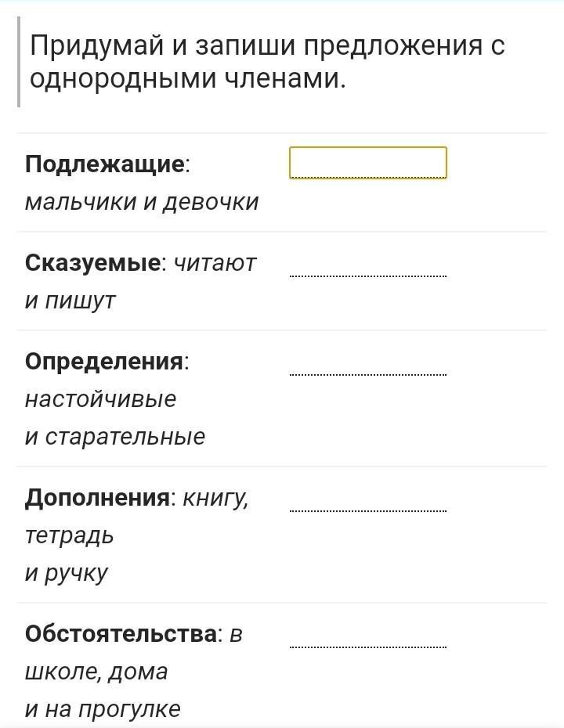Select the bold Определения label
The width and height of the screenshot is (564, 728).
tap(104, 362)
